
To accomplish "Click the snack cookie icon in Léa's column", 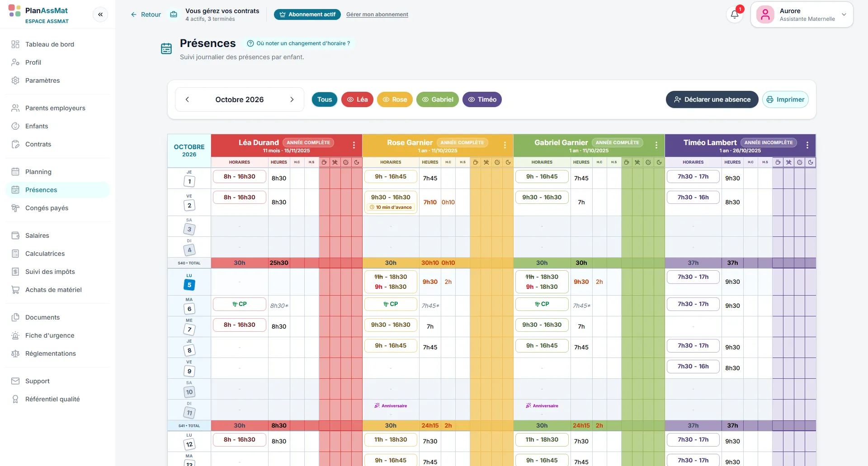I will [x=346, y=162].
